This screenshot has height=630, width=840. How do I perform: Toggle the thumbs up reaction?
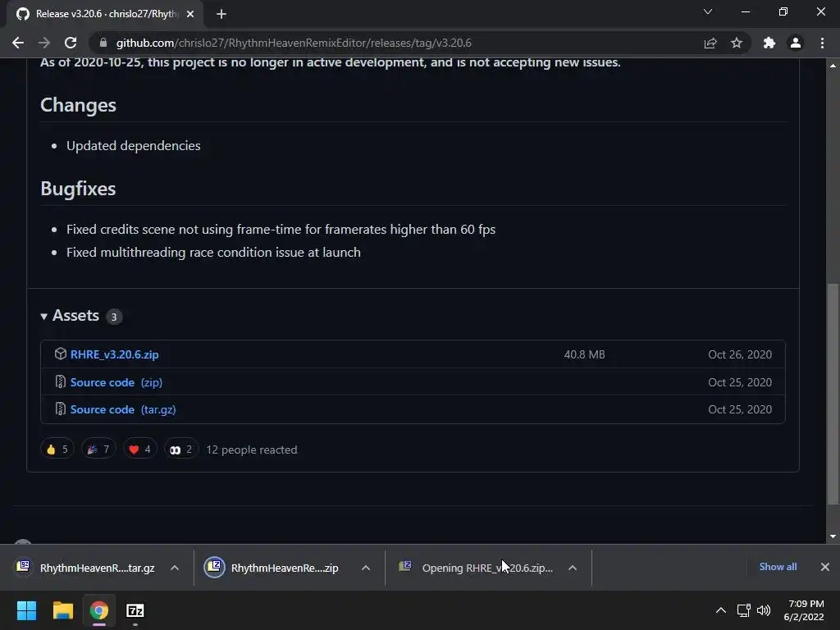57,449
